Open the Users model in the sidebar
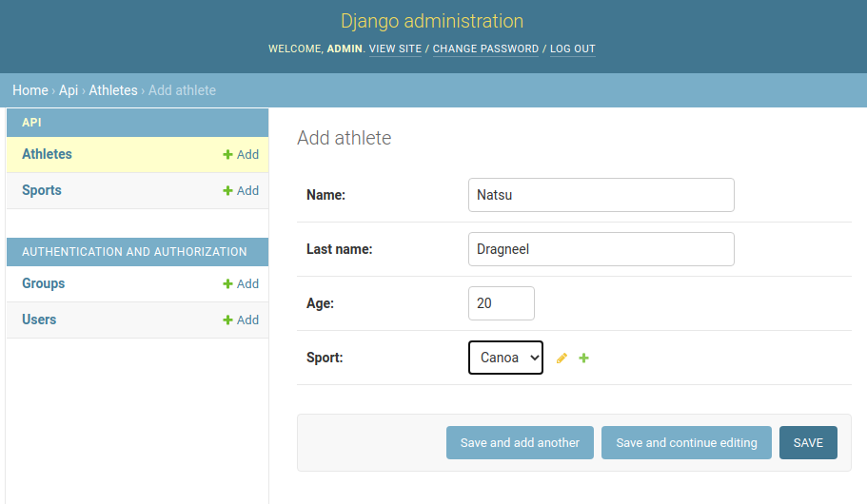Screen dimensions: 867x504 point(39,320)
